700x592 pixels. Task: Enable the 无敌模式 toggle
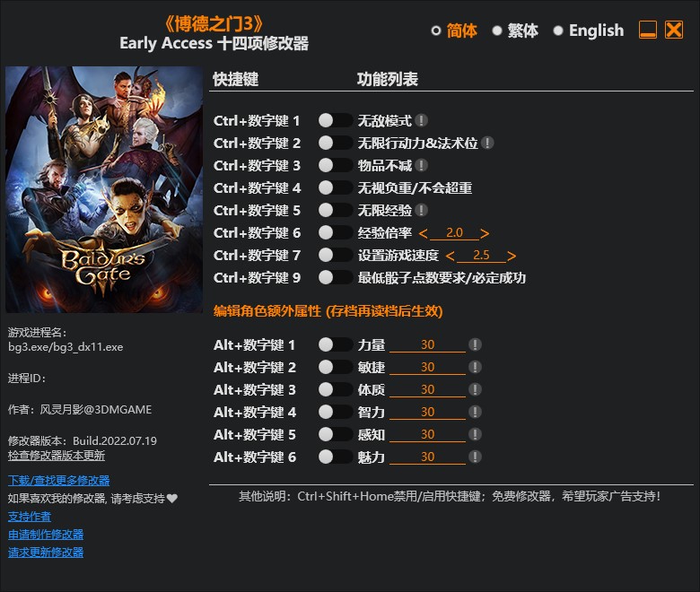tap(336, 120)
